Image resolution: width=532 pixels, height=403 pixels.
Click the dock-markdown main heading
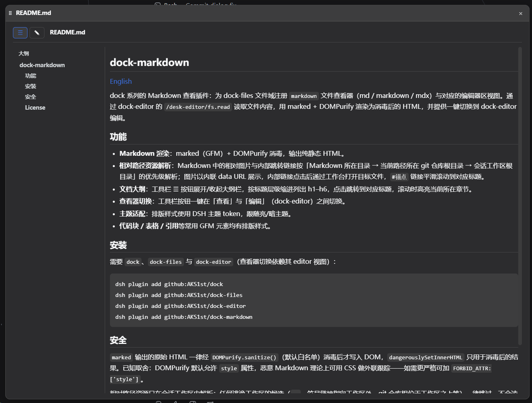150,62
